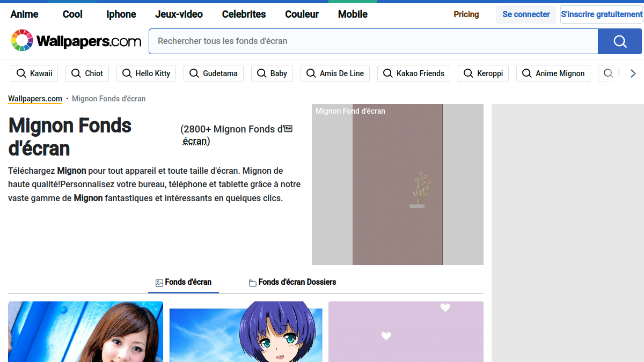
Task: Open the Anime category menu
Action: point(25,14)
